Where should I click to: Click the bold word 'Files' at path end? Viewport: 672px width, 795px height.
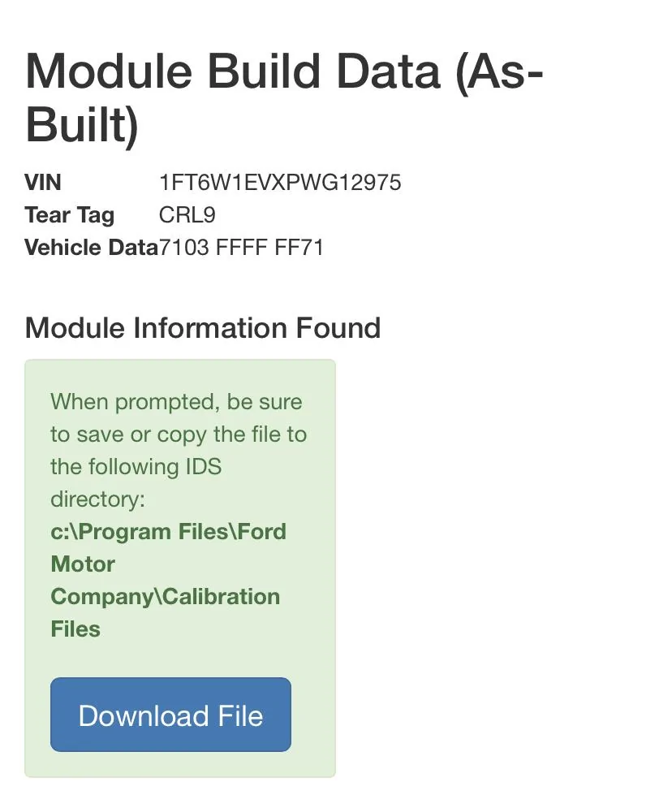tap(75, 629)
